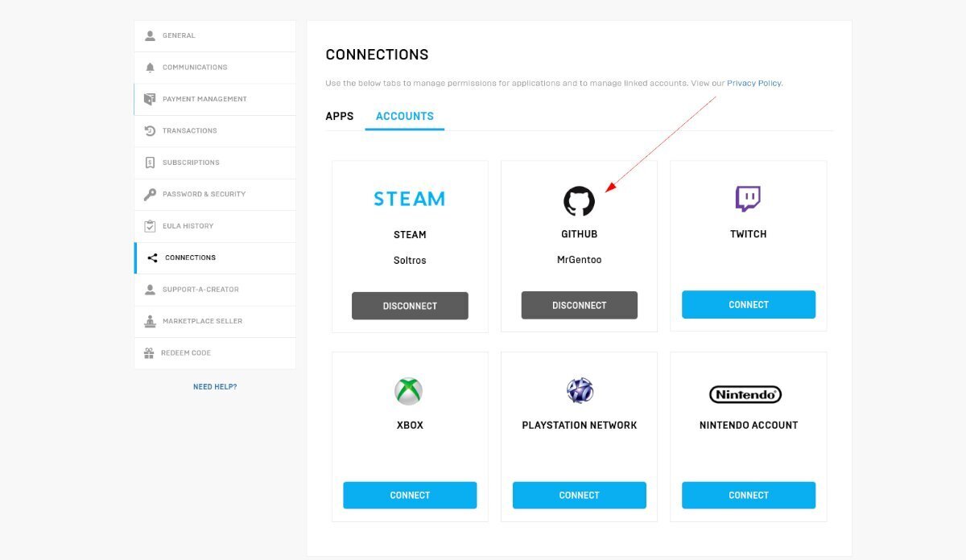
Task: Click the Connections page heading
Action: pos(377,55)
